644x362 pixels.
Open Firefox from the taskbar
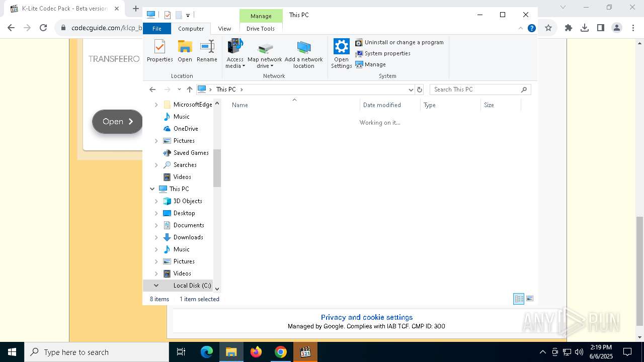coord(256,352)
